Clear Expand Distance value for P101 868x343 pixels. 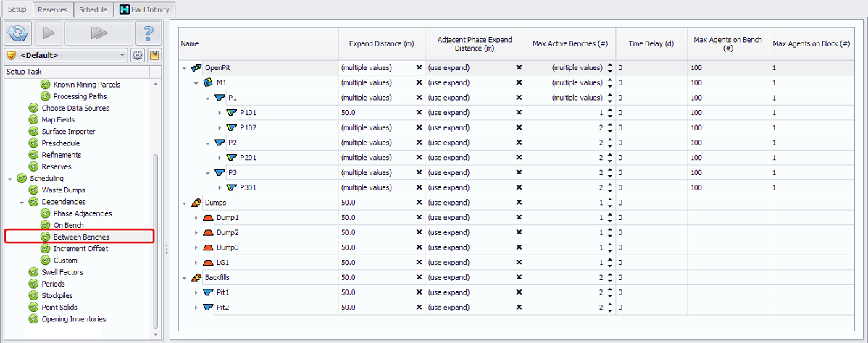point(419,113)
